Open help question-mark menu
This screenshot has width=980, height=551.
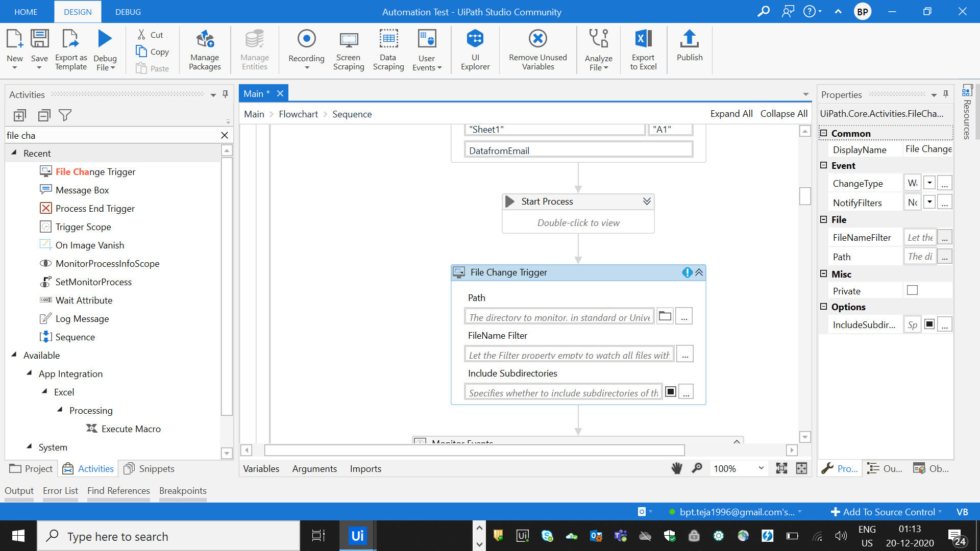coord(812,11)
